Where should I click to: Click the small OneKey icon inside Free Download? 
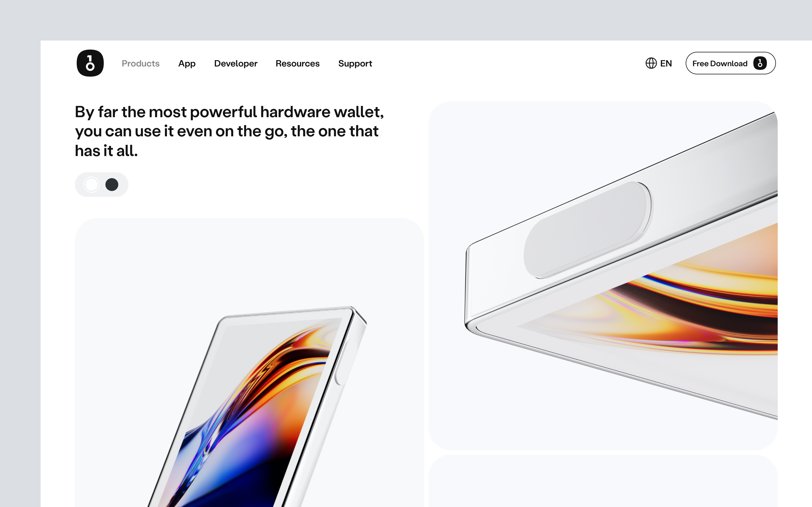(760, 63)
